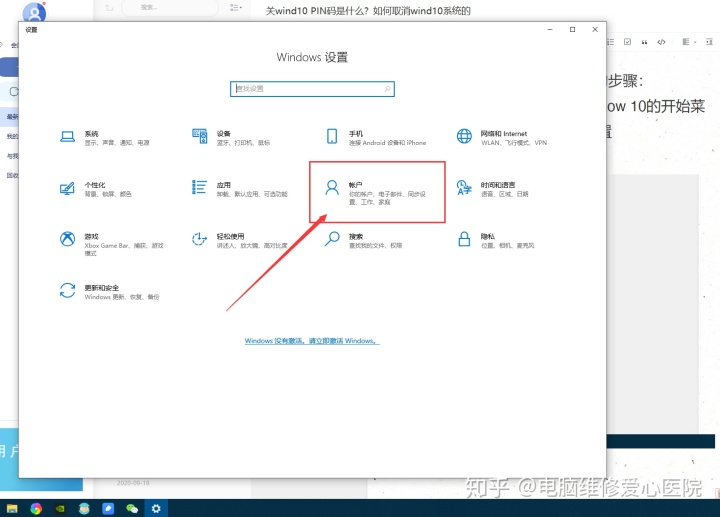
Task: Open the blue note app taskbar icon
Action: (108, 508)
